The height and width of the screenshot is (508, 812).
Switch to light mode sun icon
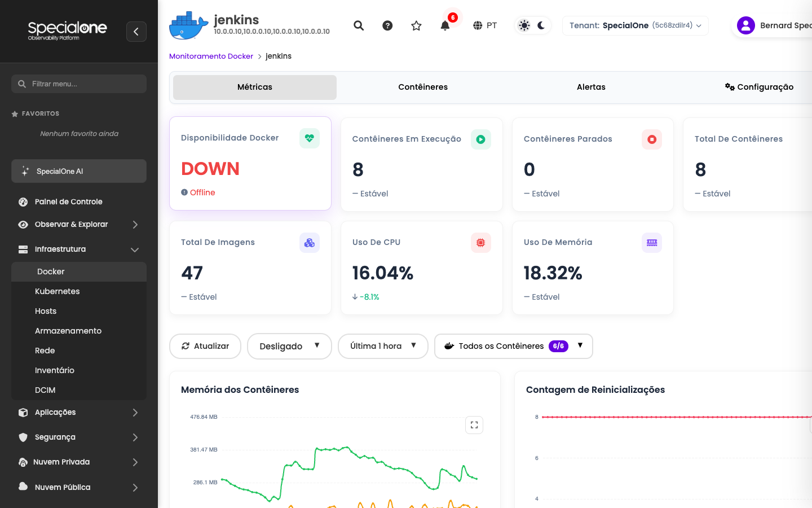[524, 25]
